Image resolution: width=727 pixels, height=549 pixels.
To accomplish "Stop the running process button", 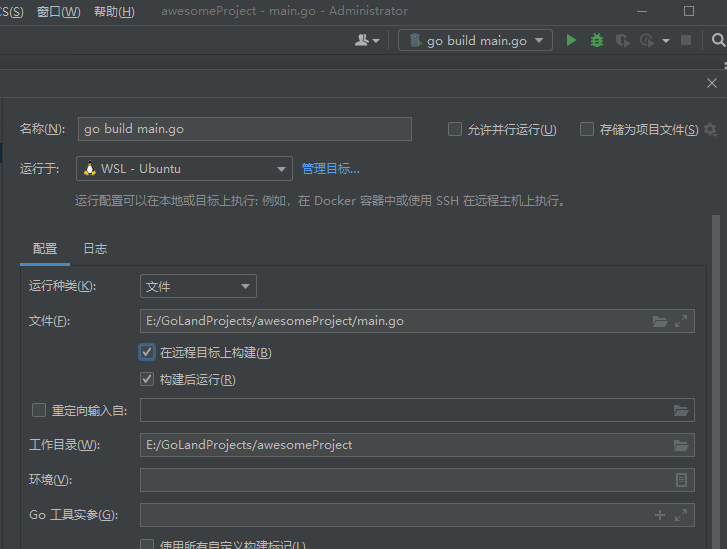I will coord(686,40).
